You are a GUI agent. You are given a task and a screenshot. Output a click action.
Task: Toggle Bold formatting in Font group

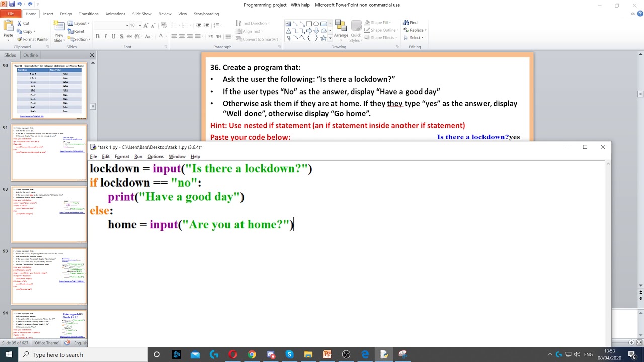coord(98,36)
